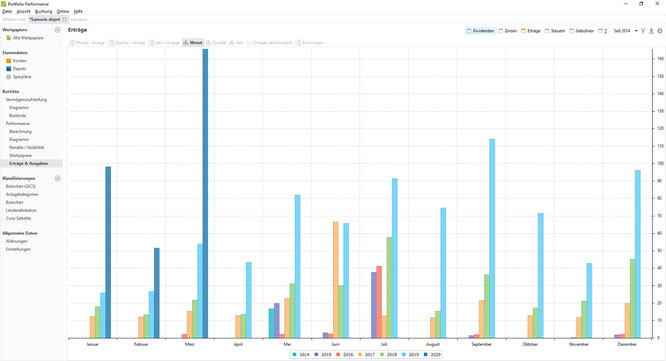This screenshot has width=666, height=361.
Task: Open the Seit 2014 period dropdown
Action: pos(625,31)
